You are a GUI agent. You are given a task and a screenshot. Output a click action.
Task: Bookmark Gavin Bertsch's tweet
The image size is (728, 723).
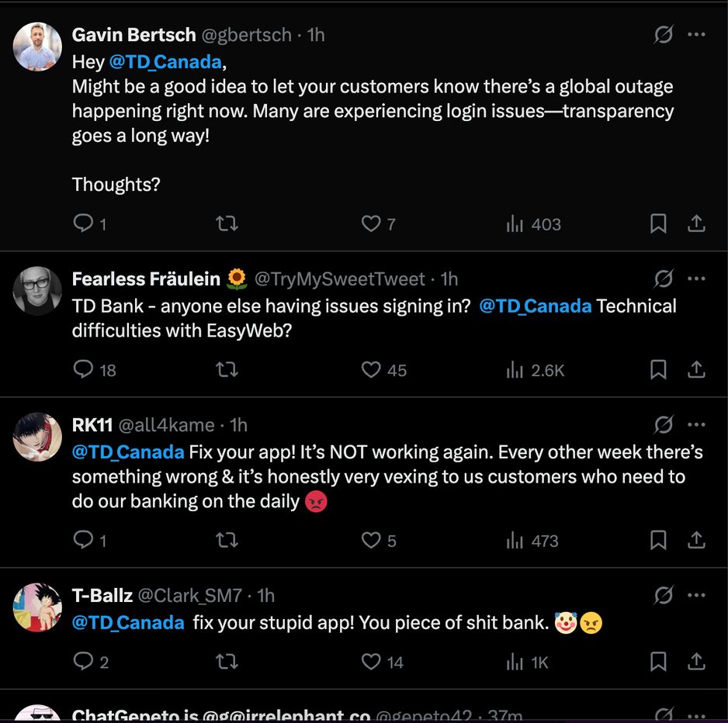[x=658, y=224]
